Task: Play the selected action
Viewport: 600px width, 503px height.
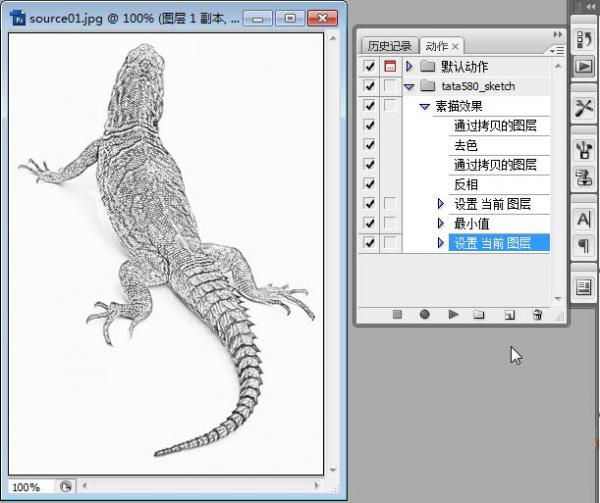Action: pyautogui.click(x=453, y=314)
